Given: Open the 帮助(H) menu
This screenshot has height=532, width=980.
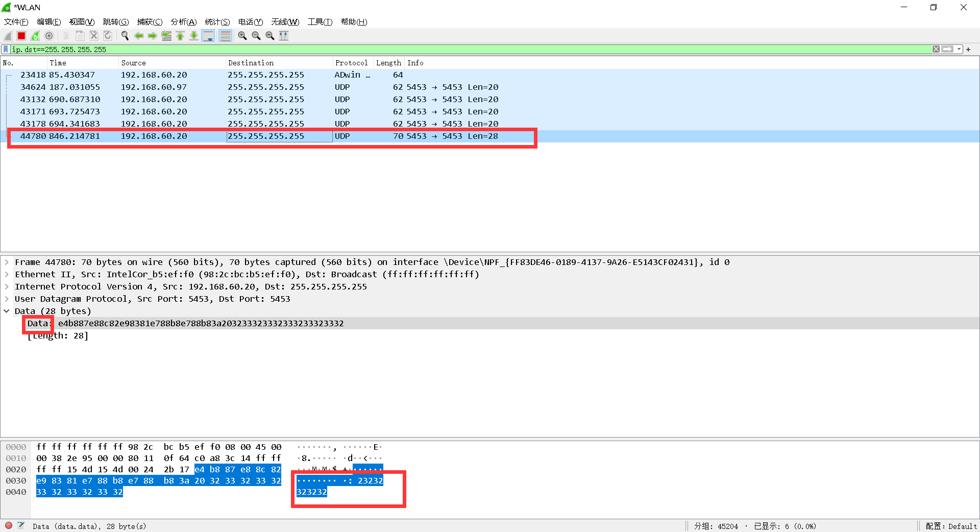Looking at the screenshot, I should click(354, 22).
